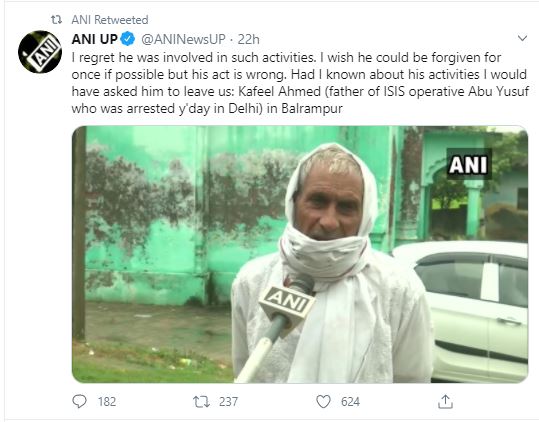
Task: Open the reply icon on the tweet
Action: [x=79, y=401]
